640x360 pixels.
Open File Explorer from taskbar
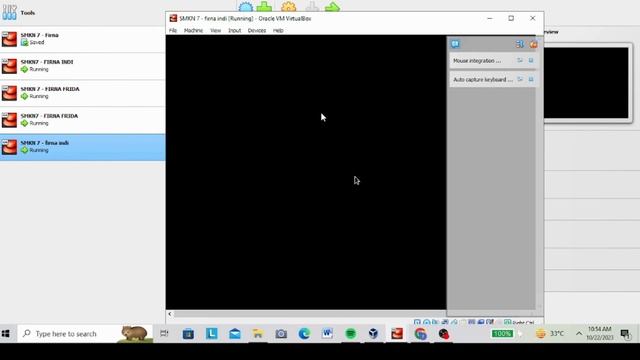258,334
